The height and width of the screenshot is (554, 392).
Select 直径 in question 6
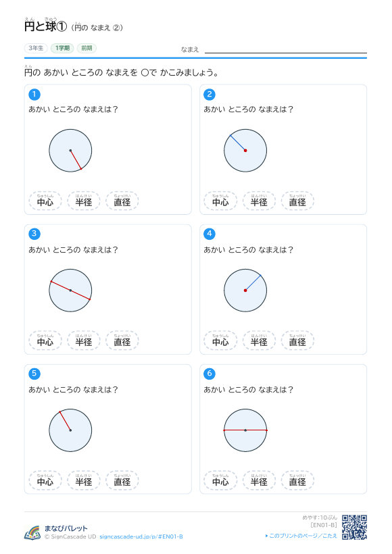[x=297, y=480]
